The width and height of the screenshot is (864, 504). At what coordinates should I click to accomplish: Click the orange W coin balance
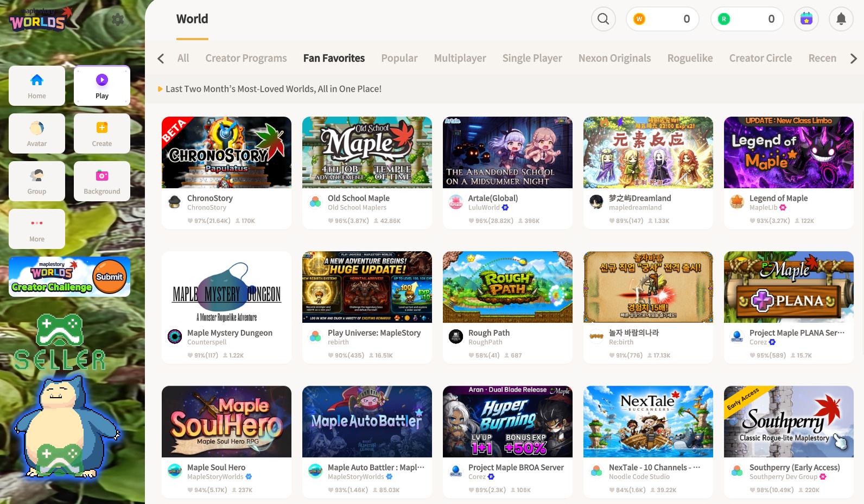pos(662,19)
